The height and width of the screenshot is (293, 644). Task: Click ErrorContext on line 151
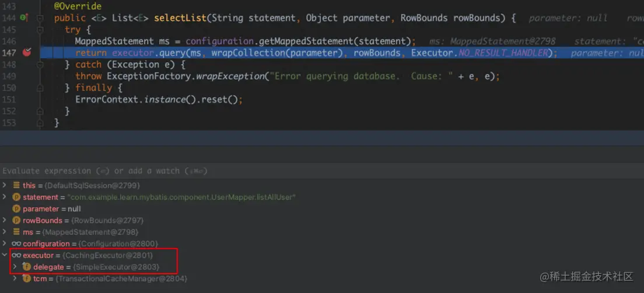click(106, 100)
